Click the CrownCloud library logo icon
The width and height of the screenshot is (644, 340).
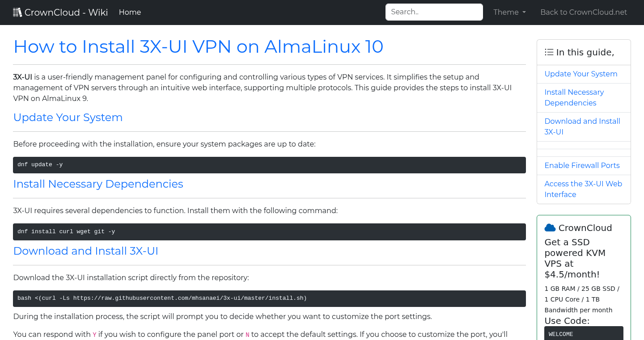17,12
